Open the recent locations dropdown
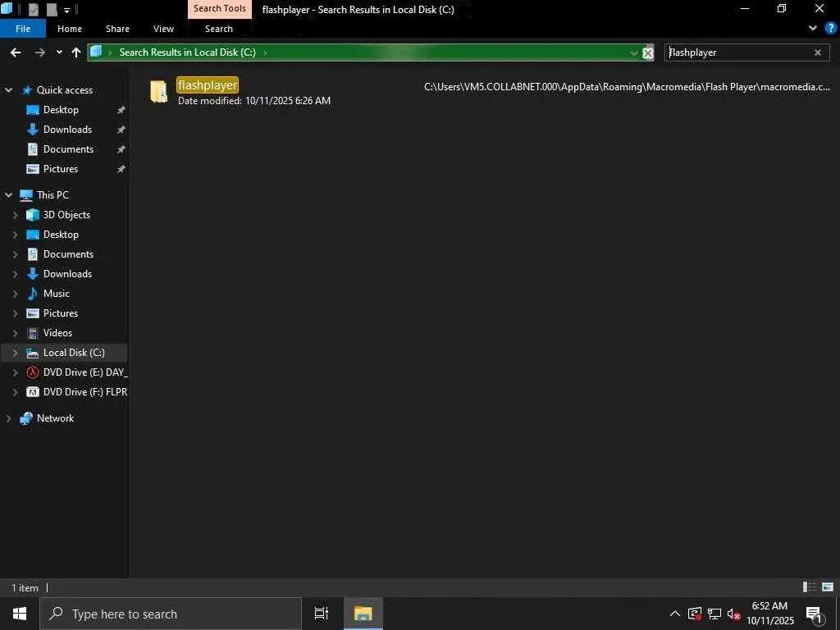Image resolution: width=840 pixels, height=630 pixels. point(59,52)
